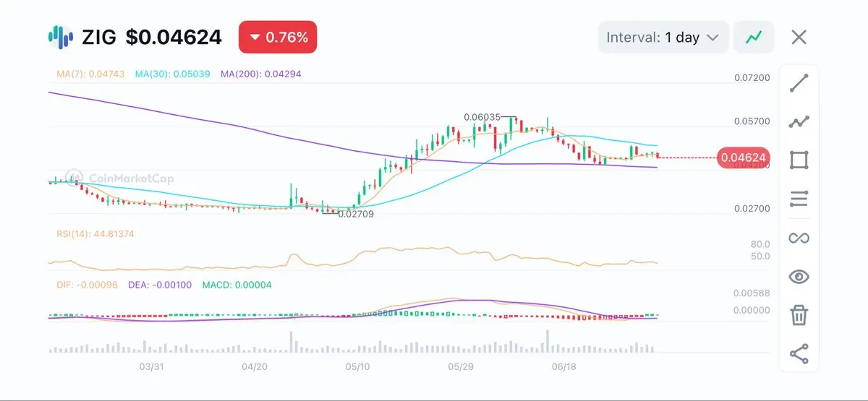This screenshot has width=868, height=401.
Task: Share the chart
Action: [x=799, y=354]
